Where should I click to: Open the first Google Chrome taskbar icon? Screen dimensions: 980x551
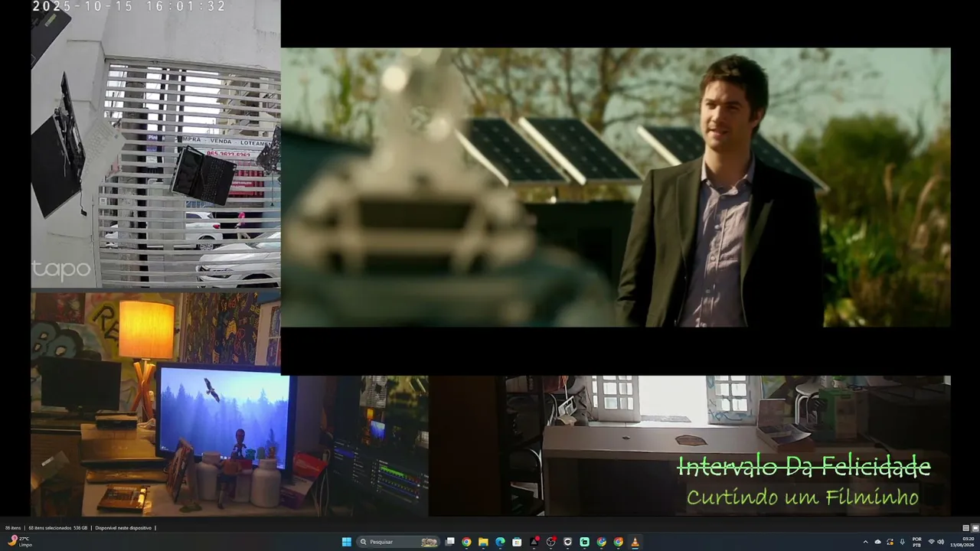(x=466, y=542)
